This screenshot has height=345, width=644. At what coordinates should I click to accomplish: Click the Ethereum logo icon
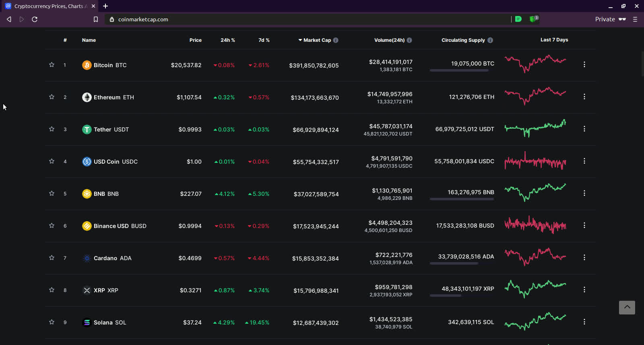[87, 97]
